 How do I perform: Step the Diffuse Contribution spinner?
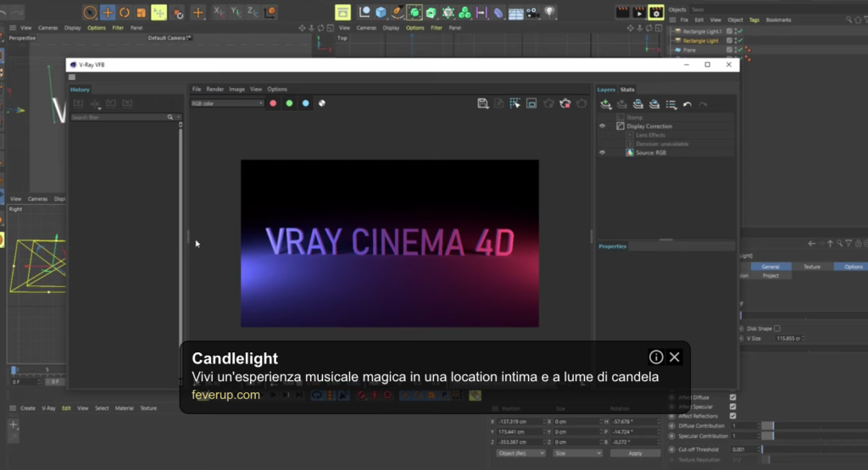point(759,426)
